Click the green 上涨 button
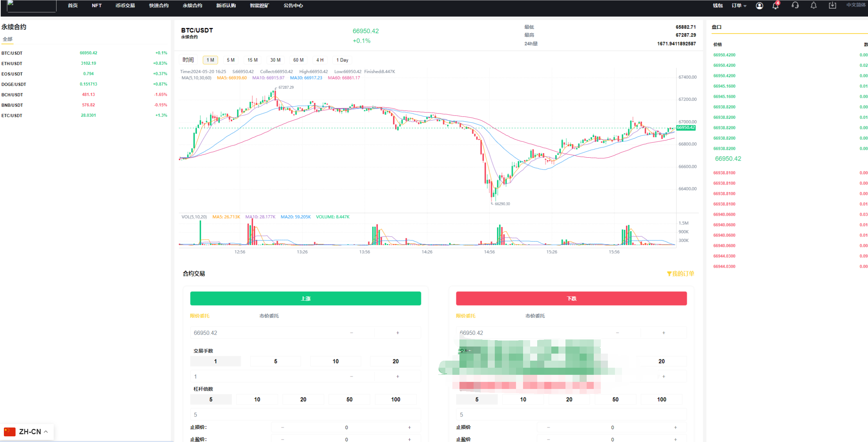This screenshot has width=868, height=442. click(305, 298)
